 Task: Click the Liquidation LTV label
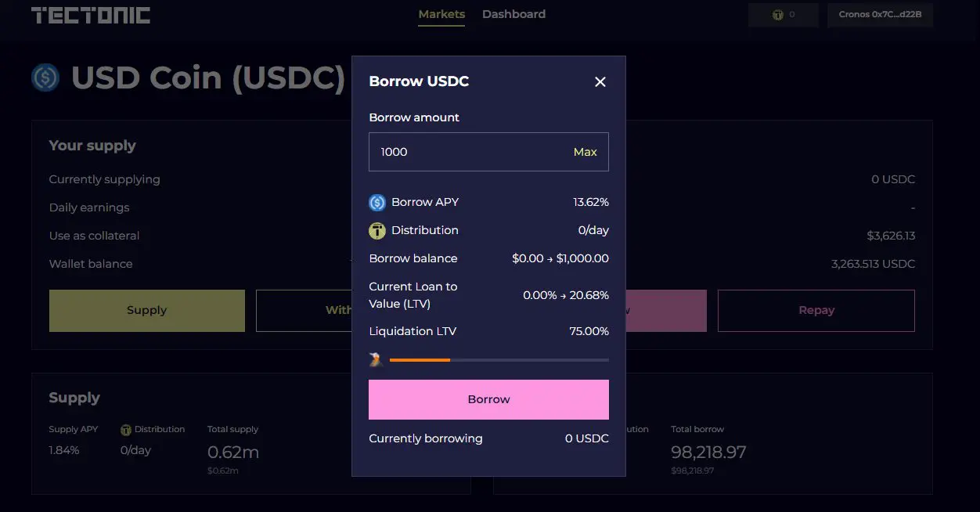413,331
